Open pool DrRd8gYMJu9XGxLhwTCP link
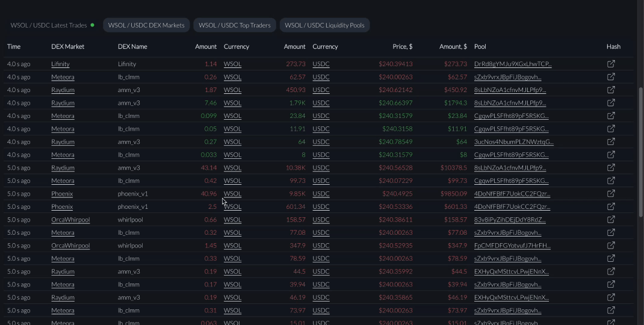This screenshot has width=644, height=325. pyautogui.click(x=512, y=64)
